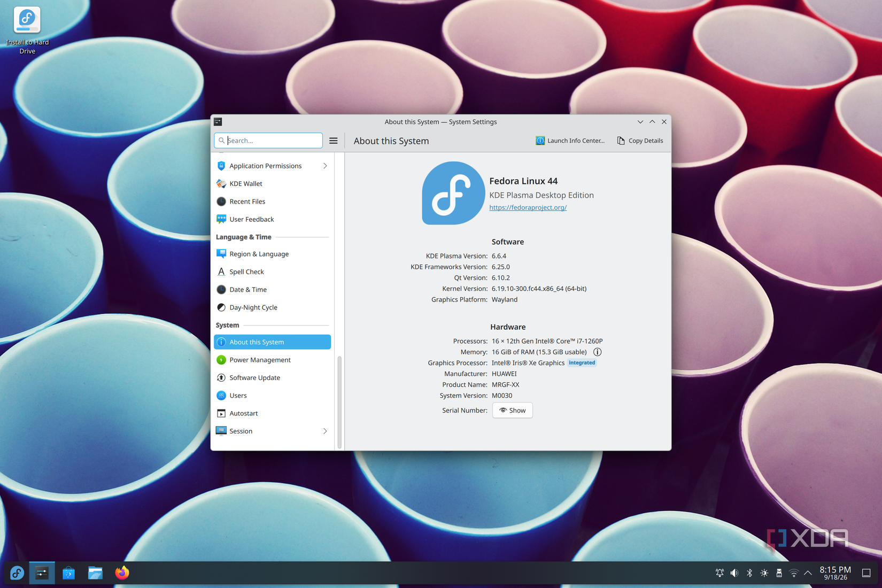Open Users settings
This screenshot has height=588, width=882.
pyautogui.click(x=273, y=396)
